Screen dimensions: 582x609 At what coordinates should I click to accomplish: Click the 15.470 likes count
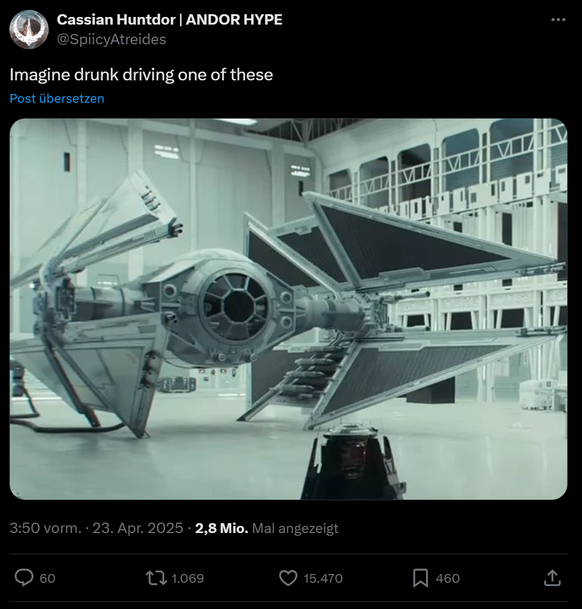pos(323,578)
